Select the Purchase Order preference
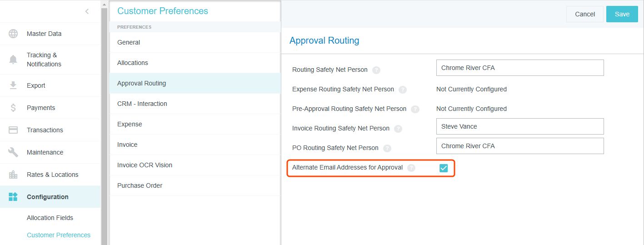The image size is (644, 245). [x=140, y=185]
